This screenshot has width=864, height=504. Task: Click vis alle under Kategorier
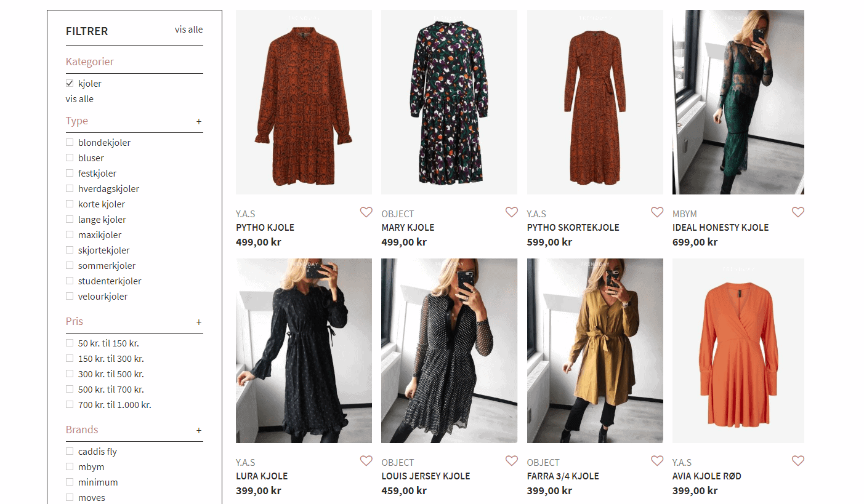pos(79,98)
